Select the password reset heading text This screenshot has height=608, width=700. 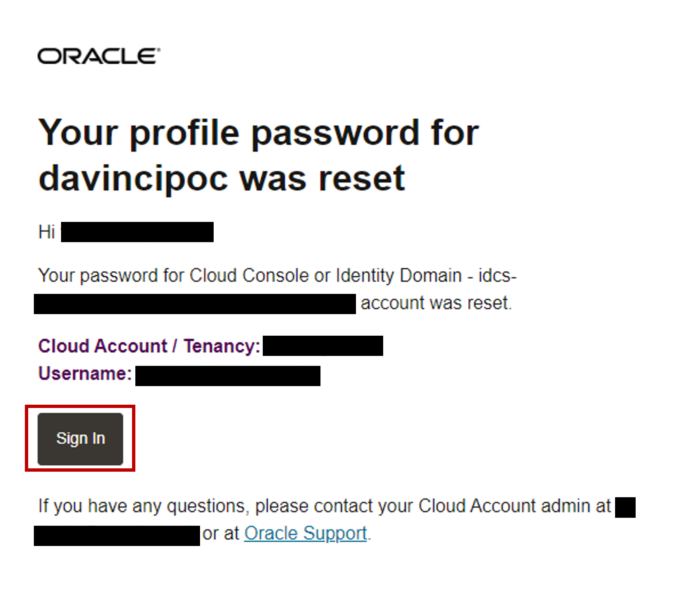[258, 155]
